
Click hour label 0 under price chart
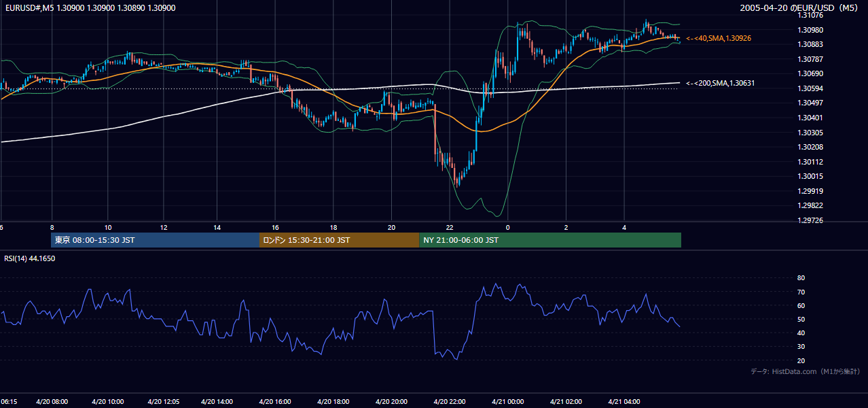507,227
